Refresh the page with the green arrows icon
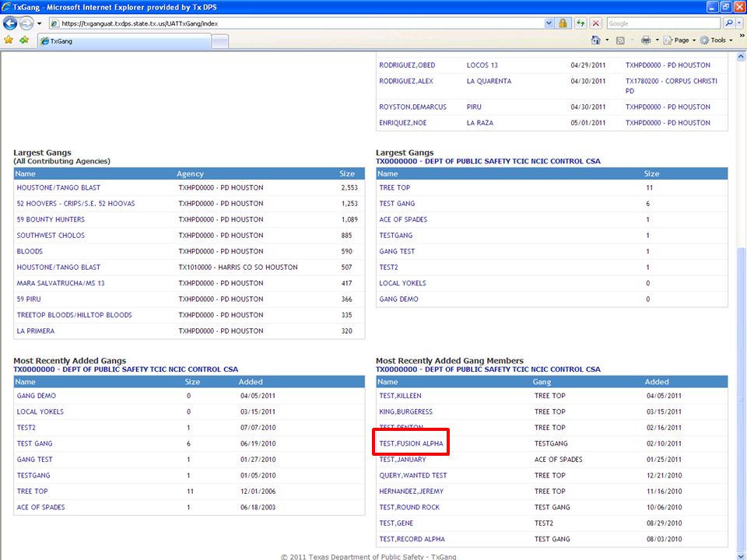The height and width of the screenshot is (560, 747). (580, 23)
